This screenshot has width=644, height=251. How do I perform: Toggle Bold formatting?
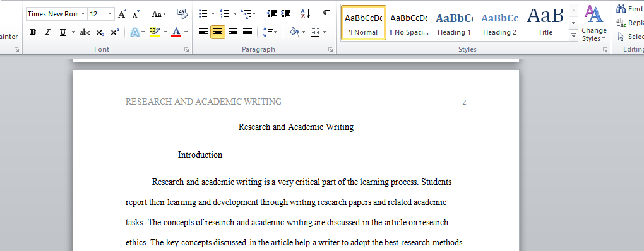(x=33, y=32)
